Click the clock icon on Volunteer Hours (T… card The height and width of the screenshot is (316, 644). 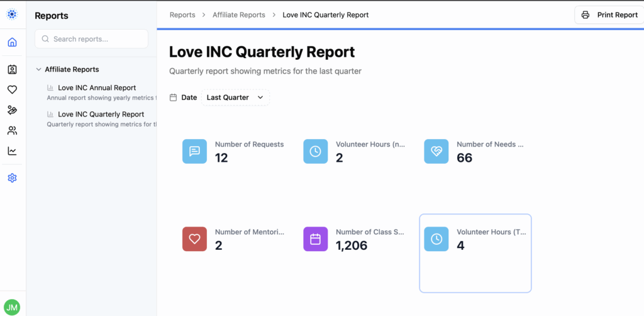click(x=436, y=239)
